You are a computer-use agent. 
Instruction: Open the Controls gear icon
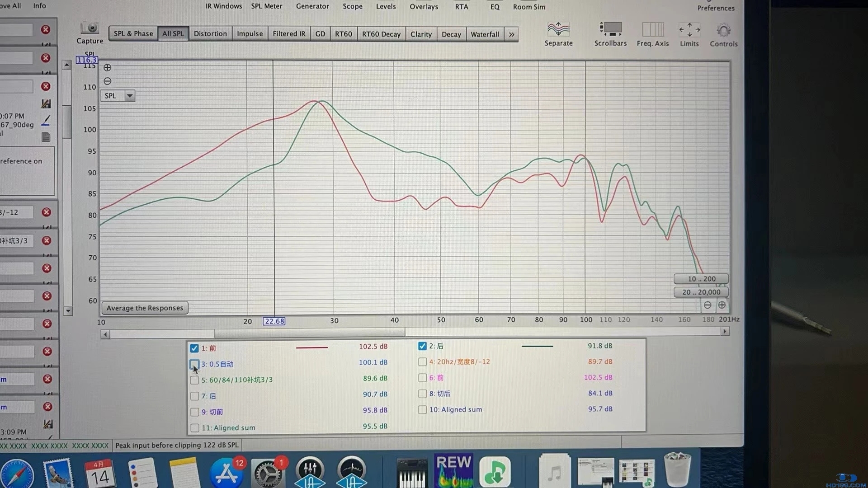click(x=723, y=30)
